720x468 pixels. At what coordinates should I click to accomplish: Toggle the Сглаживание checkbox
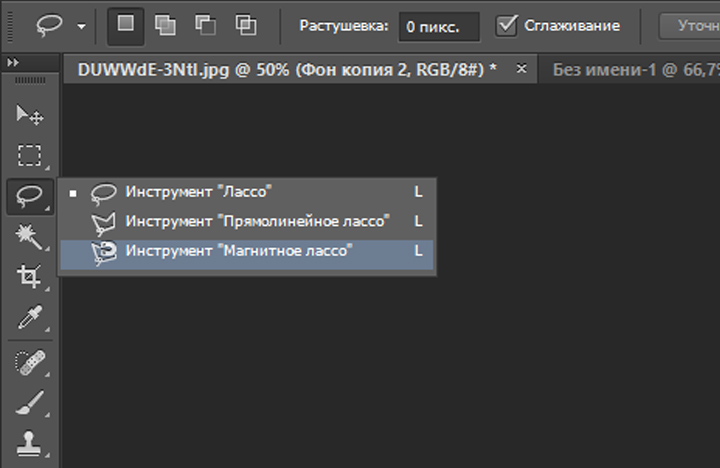(506, 26)
